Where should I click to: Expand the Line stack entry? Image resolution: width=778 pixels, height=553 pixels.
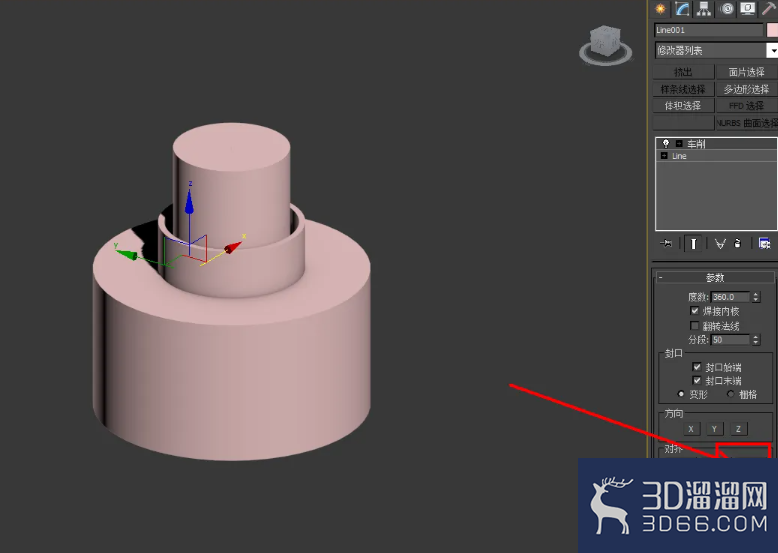click(664, 156)
